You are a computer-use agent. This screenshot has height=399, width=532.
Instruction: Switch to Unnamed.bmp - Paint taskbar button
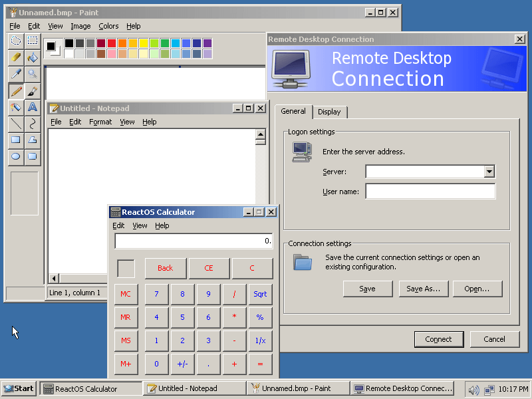298,389
